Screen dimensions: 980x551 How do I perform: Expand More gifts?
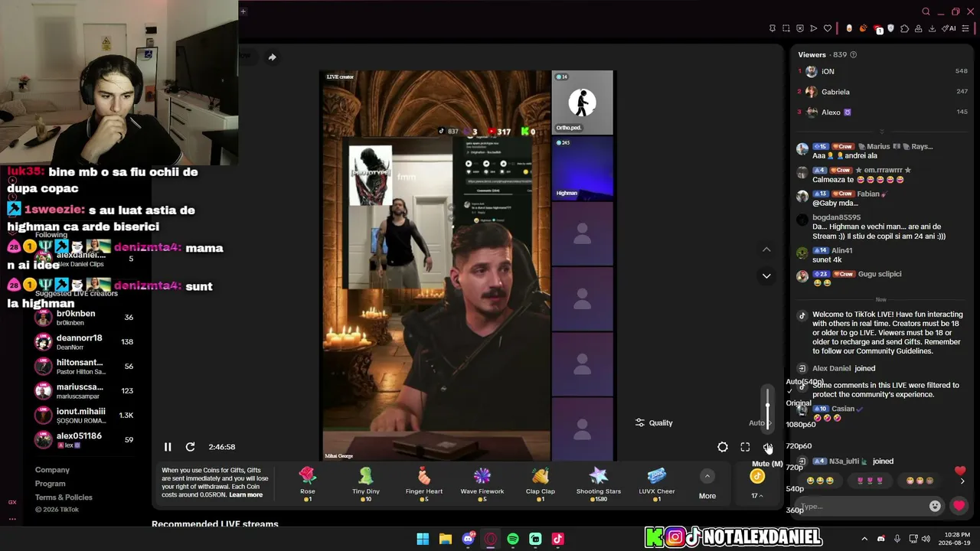tap(707, 485)
